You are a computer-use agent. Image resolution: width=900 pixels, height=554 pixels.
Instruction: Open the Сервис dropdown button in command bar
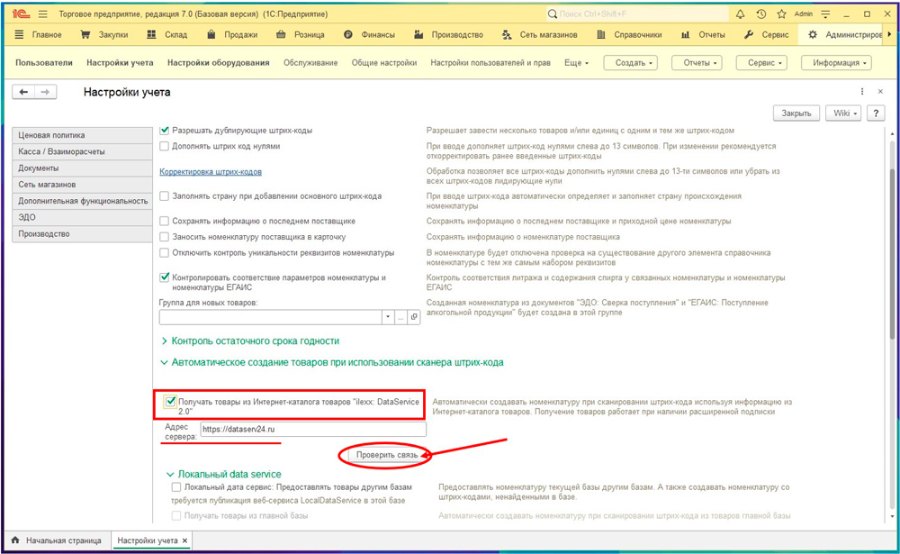click(x=761, y=63)
